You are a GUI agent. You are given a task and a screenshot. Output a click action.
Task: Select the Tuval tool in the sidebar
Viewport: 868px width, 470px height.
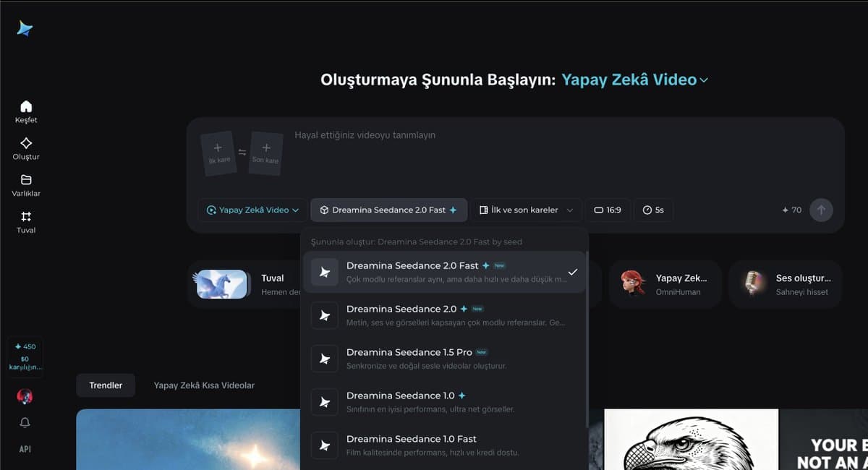pyautogui.click(x=25, y=223)
